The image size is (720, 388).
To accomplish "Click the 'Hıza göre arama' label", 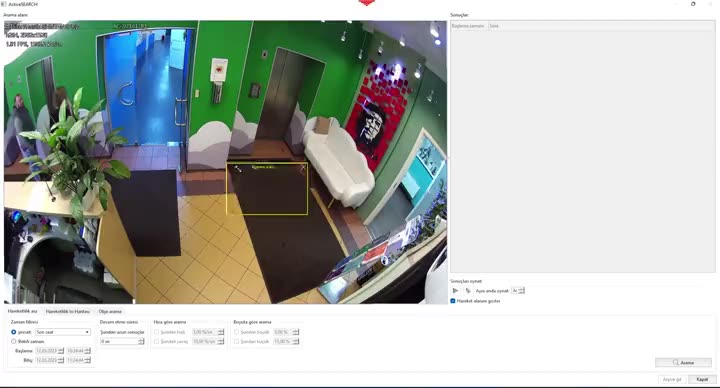I will coord(170,322).
